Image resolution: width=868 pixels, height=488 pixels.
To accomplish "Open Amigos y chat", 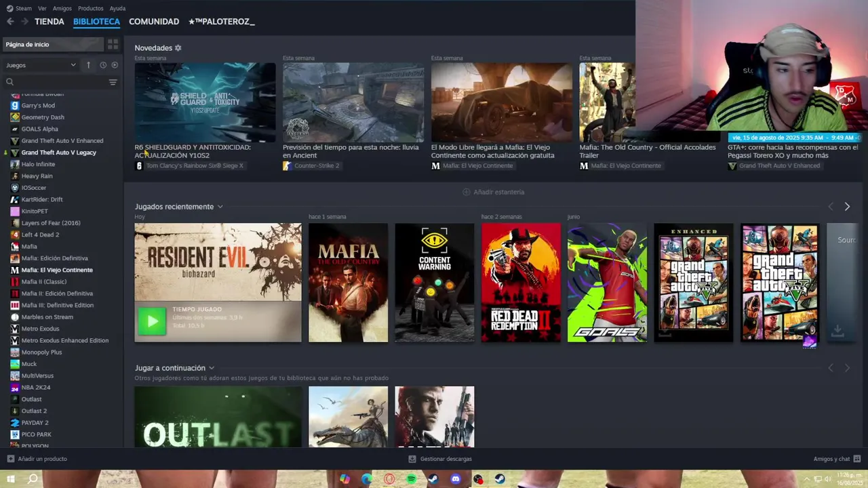I will [x=837, y=459].
